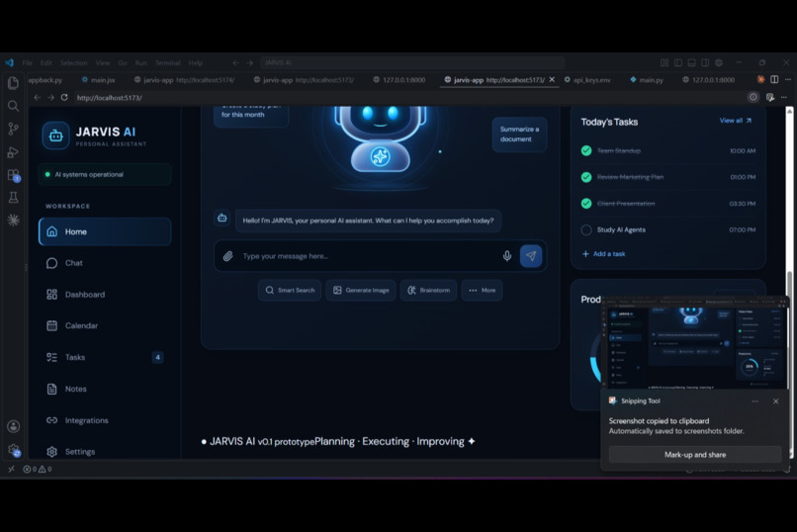
Task: Click the JARVIS AI robot logo
Action: point(55,135)
